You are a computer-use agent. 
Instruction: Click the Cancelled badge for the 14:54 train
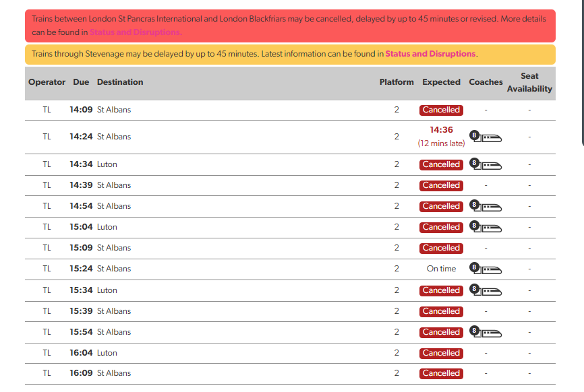[441, 206]
